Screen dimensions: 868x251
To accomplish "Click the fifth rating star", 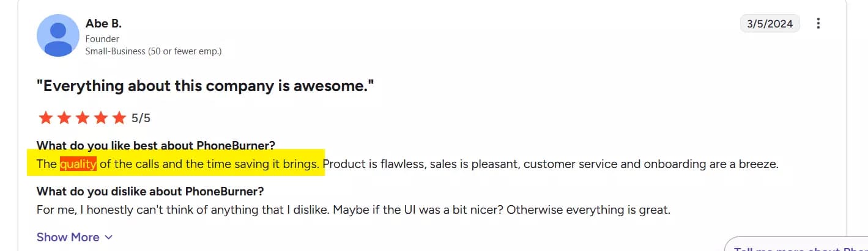I will (119, 118).
